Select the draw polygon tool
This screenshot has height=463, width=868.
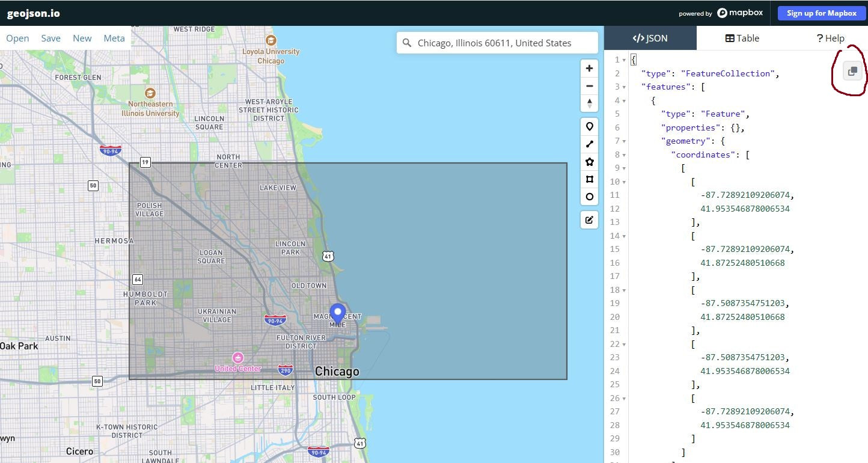(x=589, y=162)
